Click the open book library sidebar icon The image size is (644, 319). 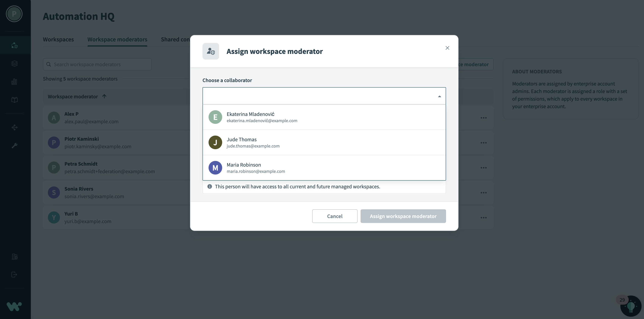[14, 100]
